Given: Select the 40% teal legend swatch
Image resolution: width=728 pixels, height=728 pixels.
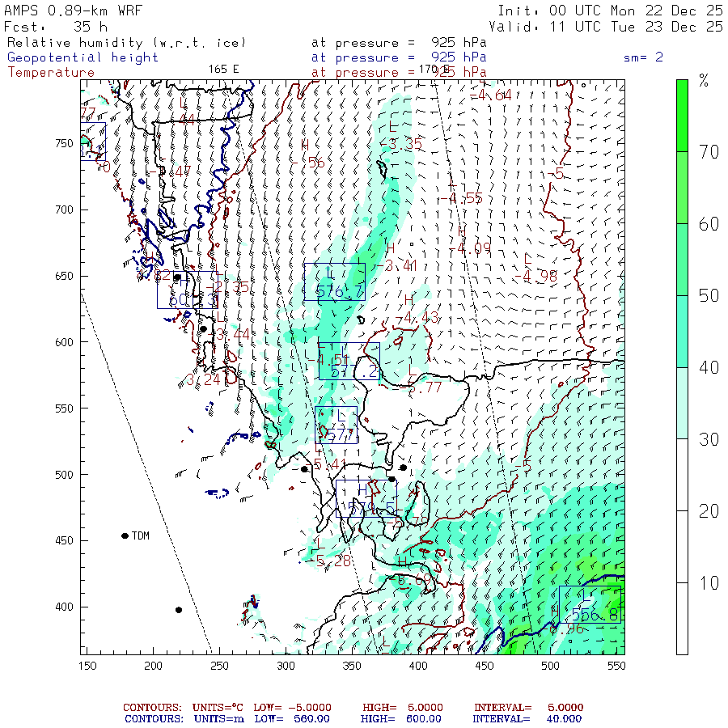Looking at the screenshot, I should (x=682, y=332).
